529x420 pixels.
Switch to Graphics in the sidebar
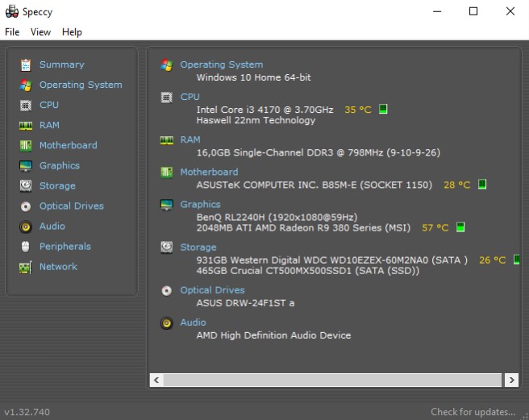60,165
